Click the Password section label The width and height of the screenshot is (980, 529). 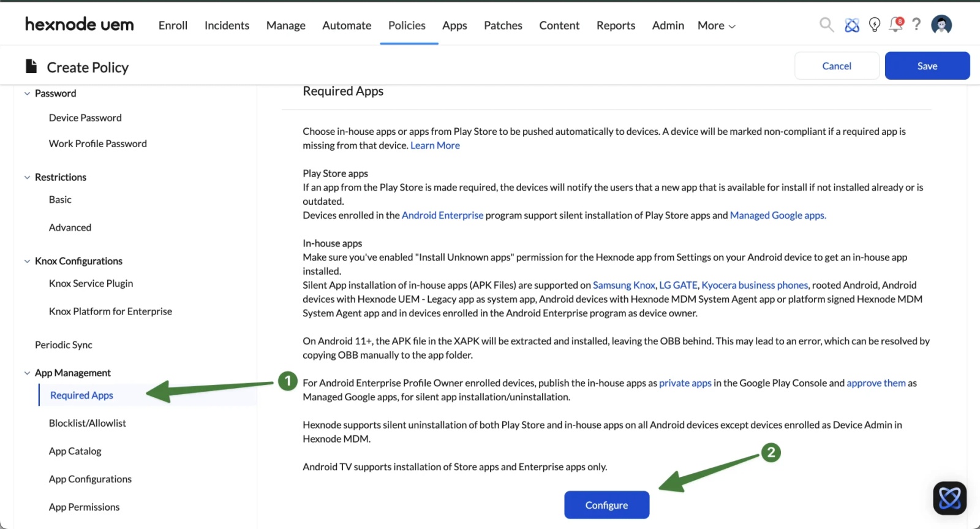[x=56, y=94]
